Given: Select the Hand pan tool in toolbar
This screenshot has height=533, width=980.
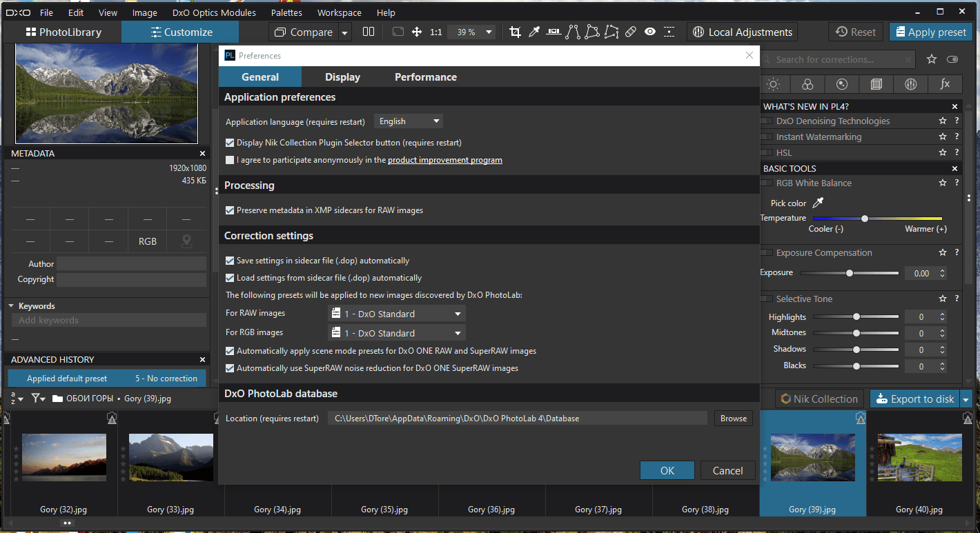Looking at the screenshot, I should [417, 32].
